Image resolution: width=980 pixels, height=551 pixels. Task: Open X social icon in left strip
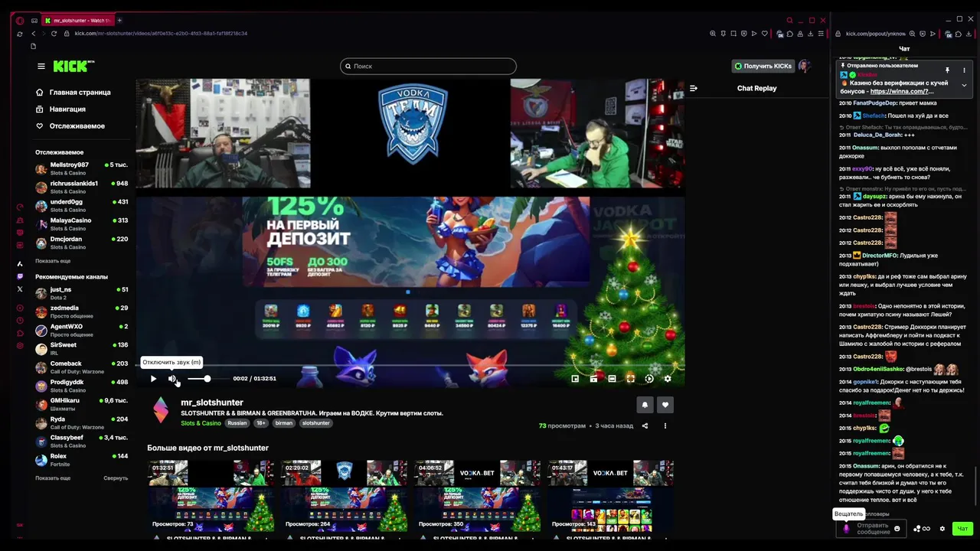coord(20,289)
